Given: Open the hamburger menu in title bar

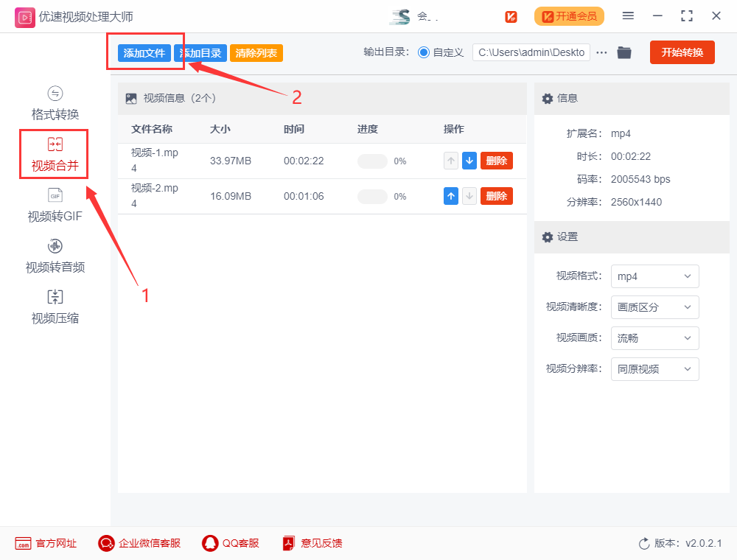Looking at the screenshot, I should (628, 15).
